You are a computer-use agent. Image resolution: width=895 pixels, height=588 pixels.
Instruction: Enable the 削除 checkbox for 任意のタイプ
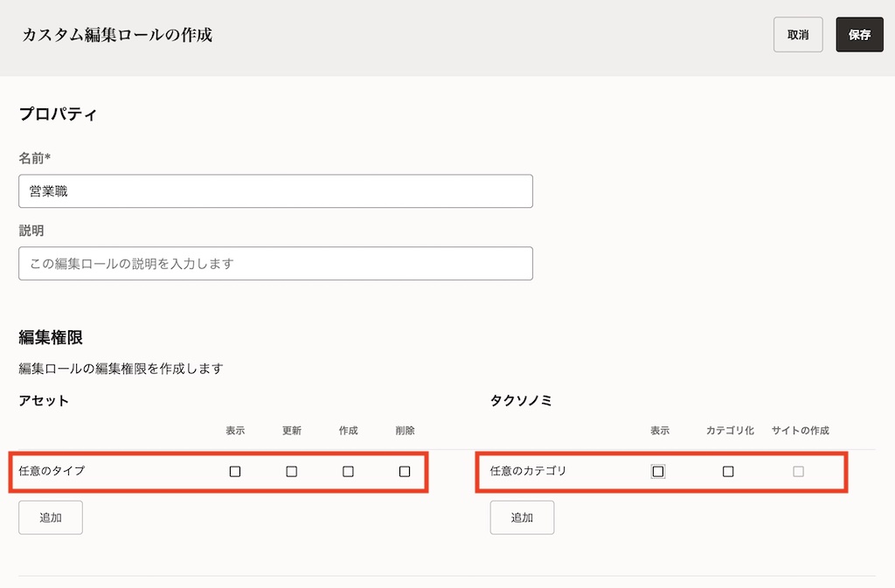tap(404, 471)
